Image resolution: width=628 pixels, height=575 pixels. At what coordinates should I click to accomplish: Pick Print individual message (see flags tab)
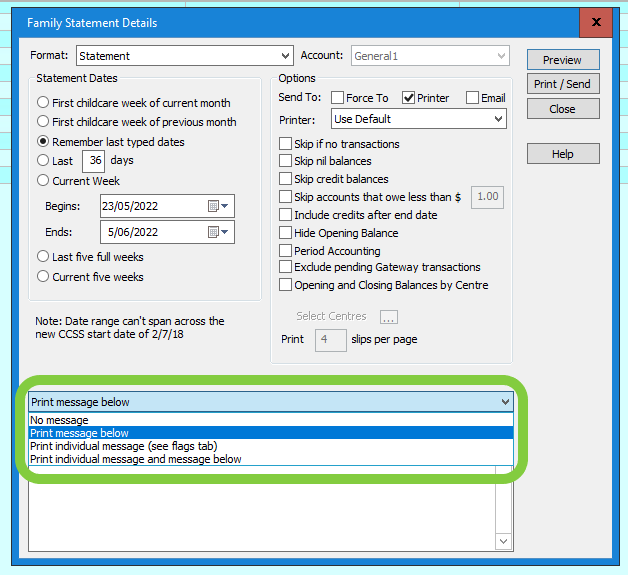pos(271,446)
